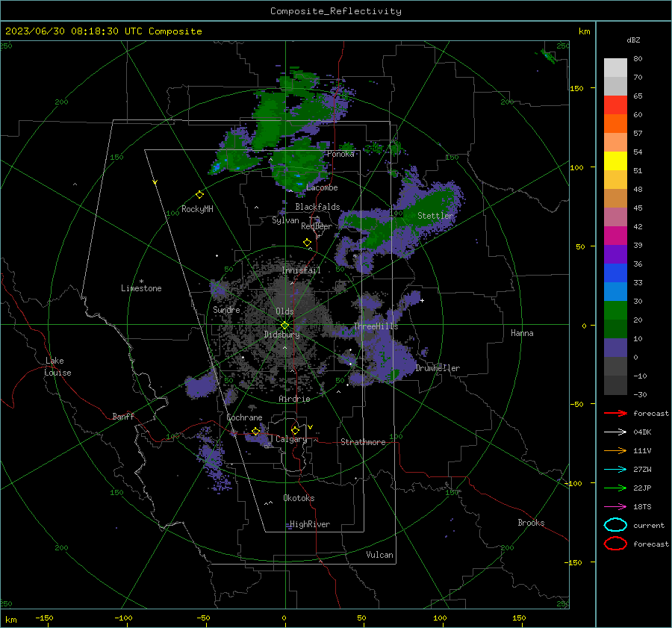Click the Strathmore city label
This screenshot has height=628, width=672.
click(x=363, y=442)
